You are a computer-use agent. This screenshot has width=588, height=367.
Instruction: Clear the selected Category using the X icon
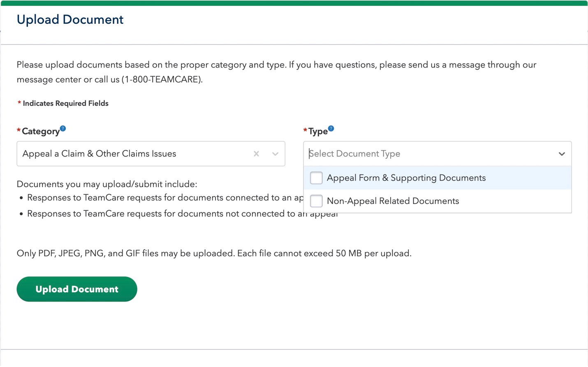(x=256, y=153)
